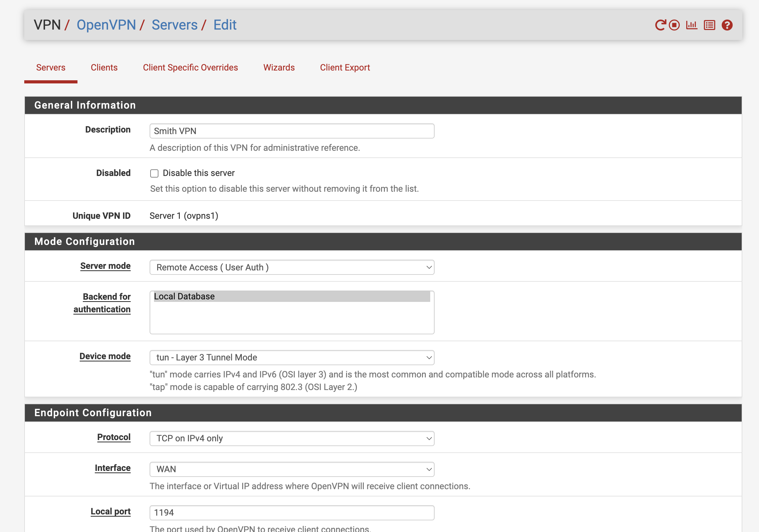The image size is (759, 532).
Task: Open the Protocol dropdown
Action: (292, 439)
